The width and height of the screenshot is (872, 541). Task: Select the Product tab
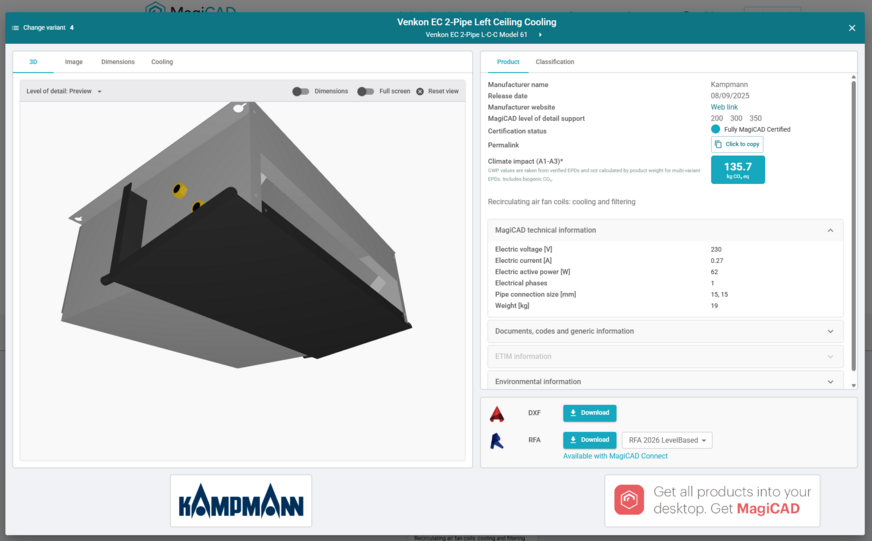click(x=508, y=62)
